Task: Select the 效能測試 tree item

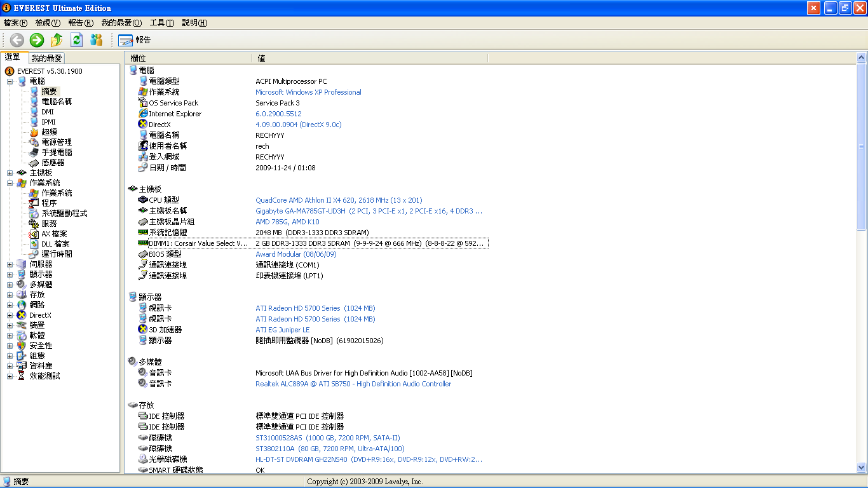Action: (44, 376)
